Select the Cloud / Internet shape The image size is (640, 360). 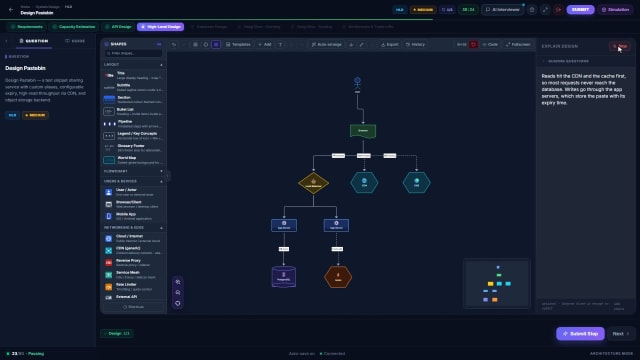(x=133, y=238)
